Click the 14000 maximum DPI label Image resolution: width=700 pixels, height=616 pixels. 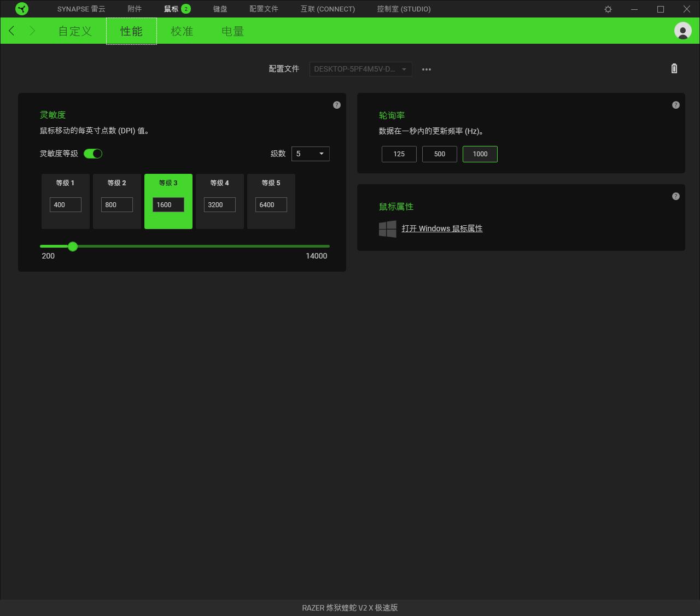[x=317, y=256]
